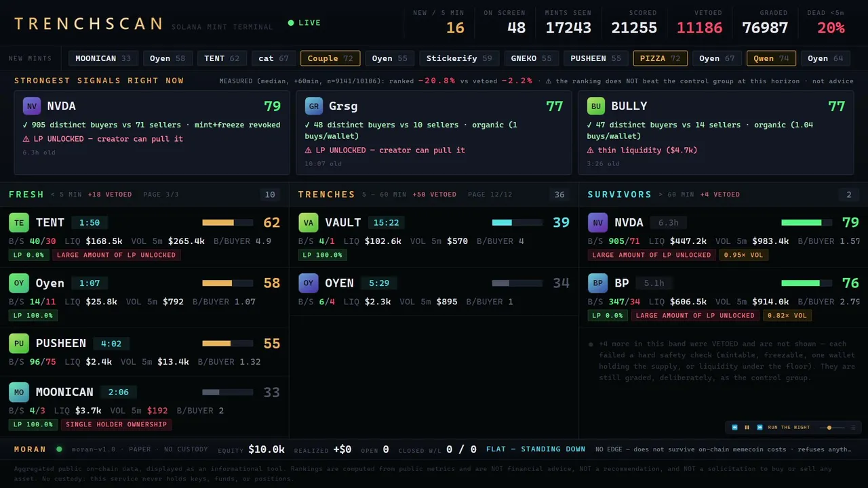Click the Survivors count badge 2

coord(849,195)
